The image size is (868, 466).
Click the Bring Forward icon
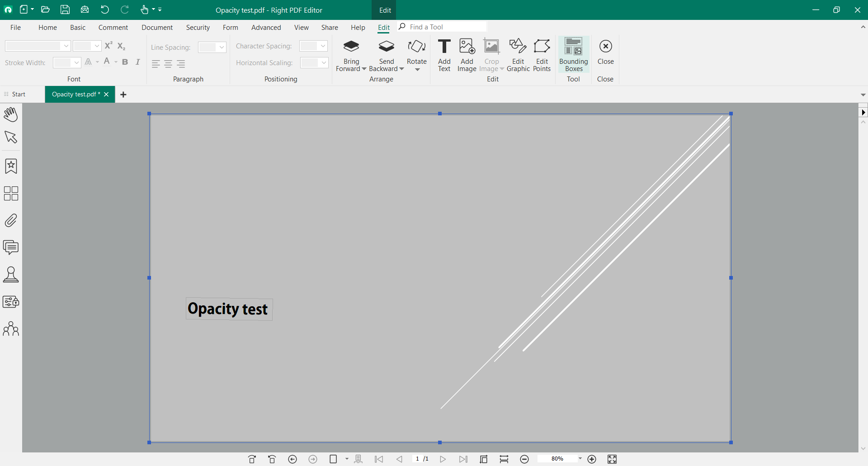pyautogui.click(x=351, y=47)
